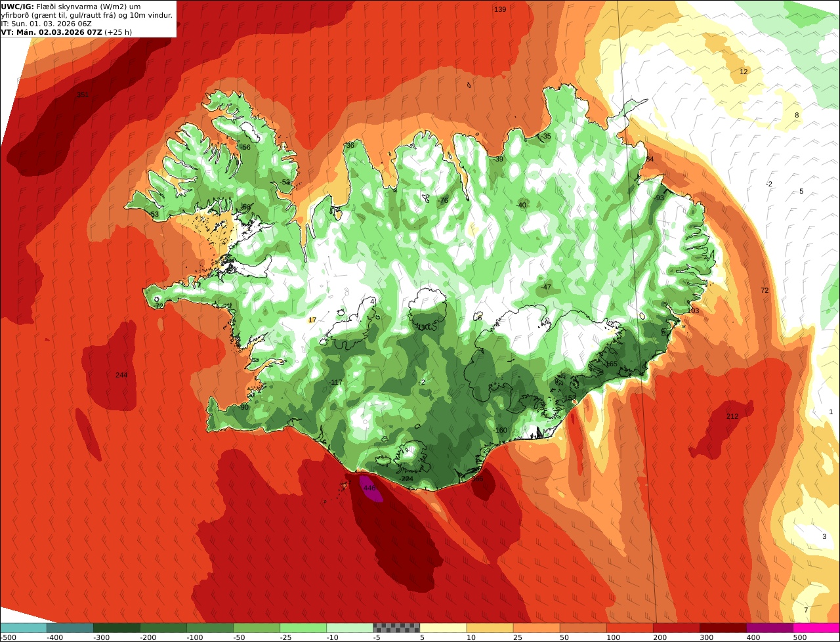Click the pale yellow swatch between 5 and 10

coord(443,628)
